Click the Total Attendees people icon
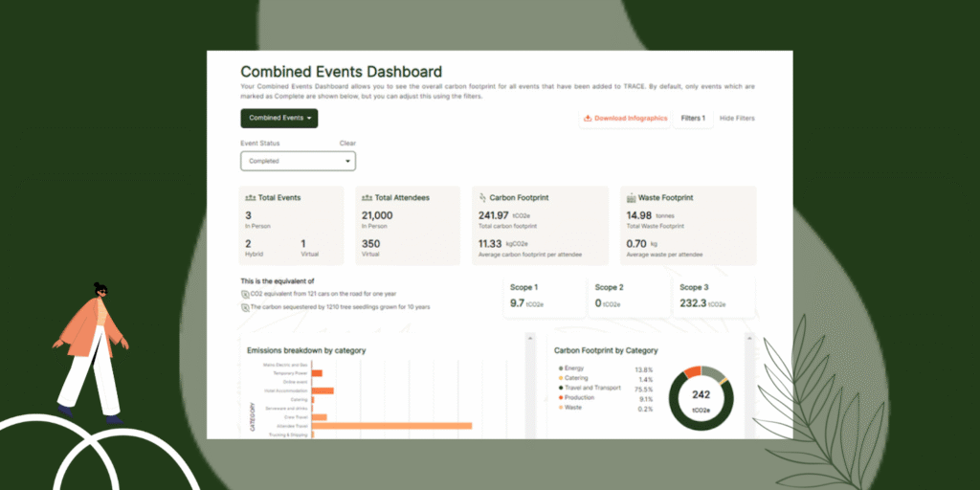The image size is (980, 490). point(367,197)
